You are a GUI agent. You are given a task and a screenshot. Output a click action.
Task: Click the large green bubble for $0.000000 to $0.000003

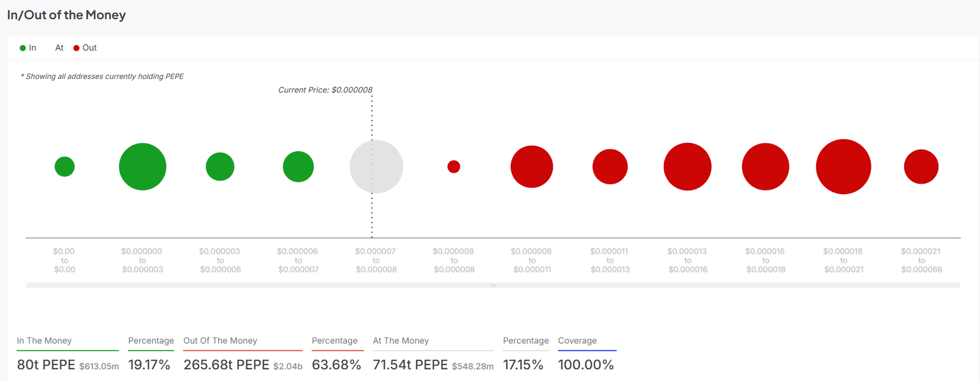[x=143, y=167]
